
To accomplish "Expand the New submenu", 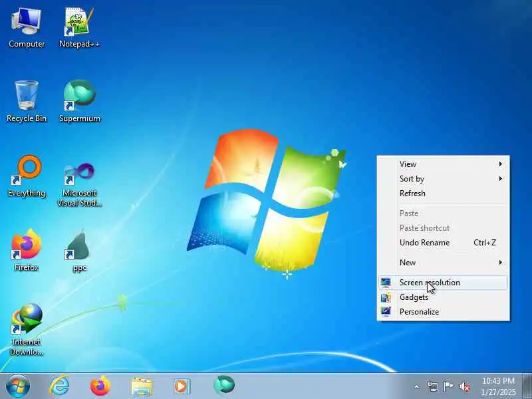I will pyautogui.click(x=443, y=263).
